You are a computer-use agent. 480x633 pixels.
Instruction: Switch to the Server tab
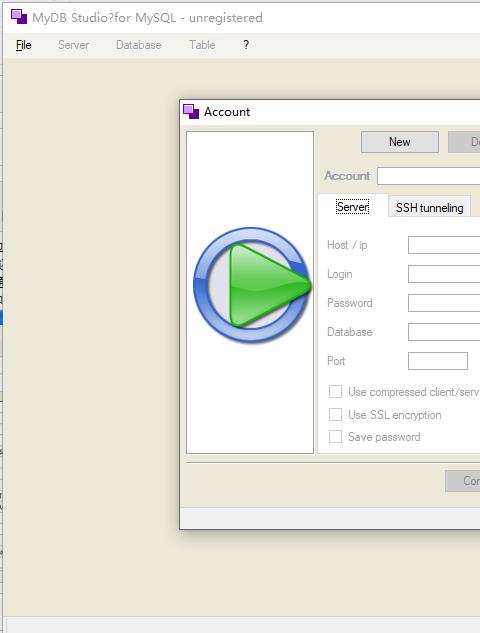352,207
